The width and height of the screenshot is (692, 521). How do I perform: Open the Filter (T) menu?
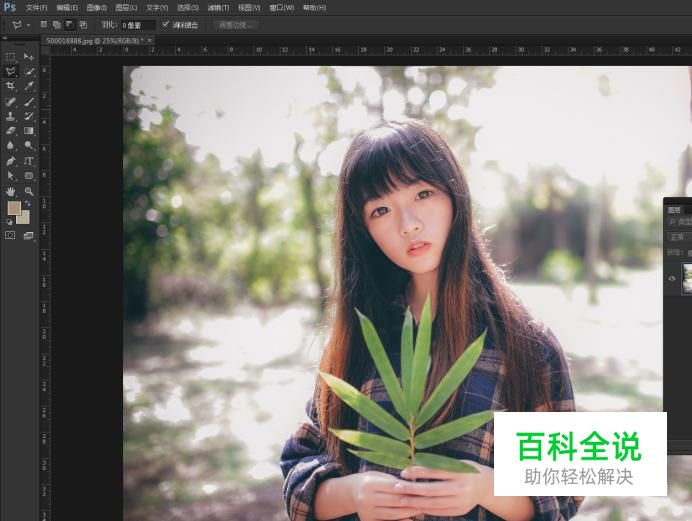pos(218,8)
